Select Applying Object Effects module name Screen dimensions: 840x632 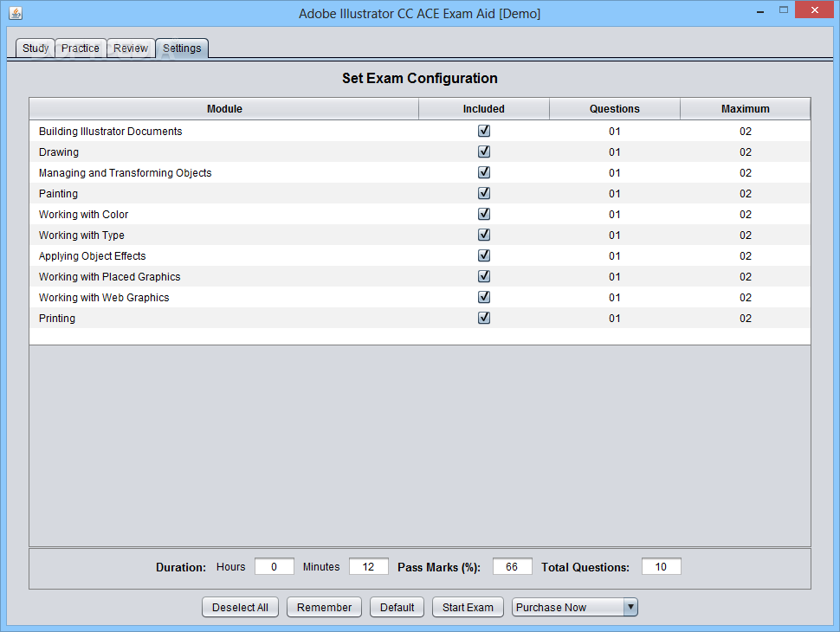pos(92,256)
